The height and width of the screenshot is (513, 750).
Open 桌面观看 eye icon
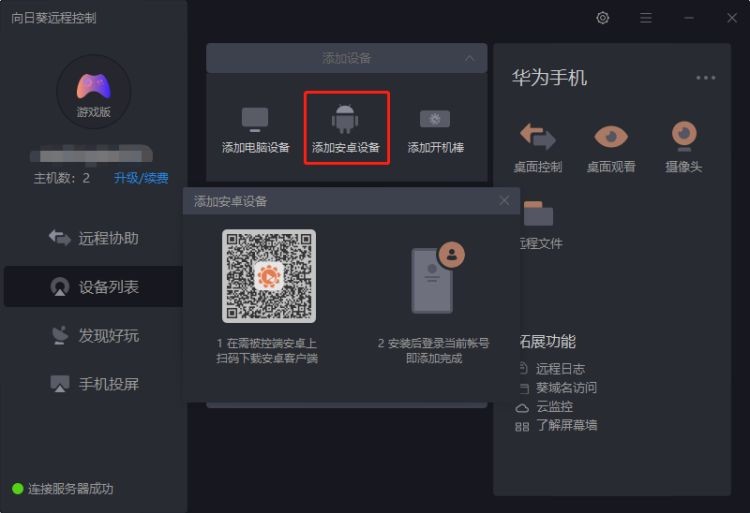pyautogui.click(x=610, y=136)
